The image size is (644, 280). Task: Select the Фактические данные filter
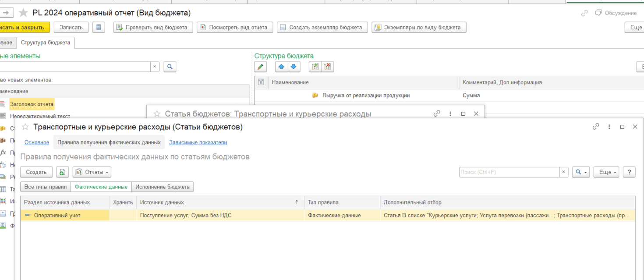(x=101, y=187)
